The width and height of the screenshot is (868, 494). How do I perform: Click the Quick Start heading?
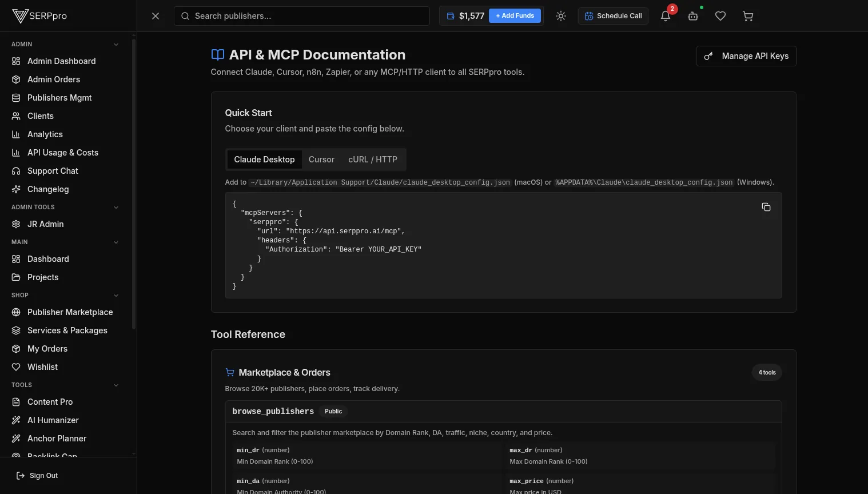tap(249, 113)
